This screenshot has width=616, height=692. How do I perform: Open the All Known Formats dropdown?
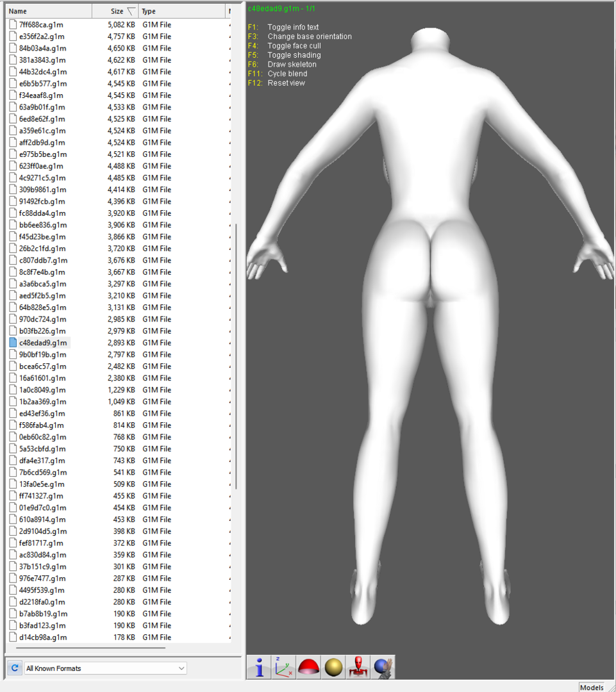pos(106,668)
